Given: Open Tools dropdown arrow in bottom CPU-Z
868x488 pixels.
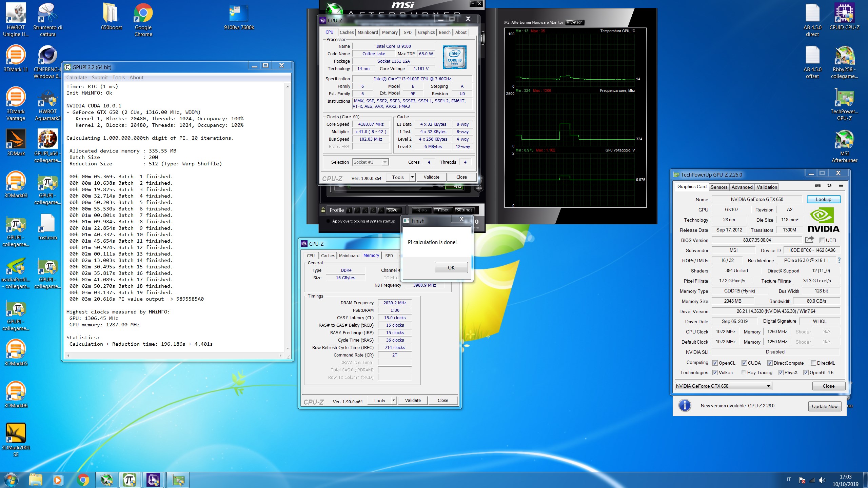Looking at the screenshot, I should (x=394, y=400).
